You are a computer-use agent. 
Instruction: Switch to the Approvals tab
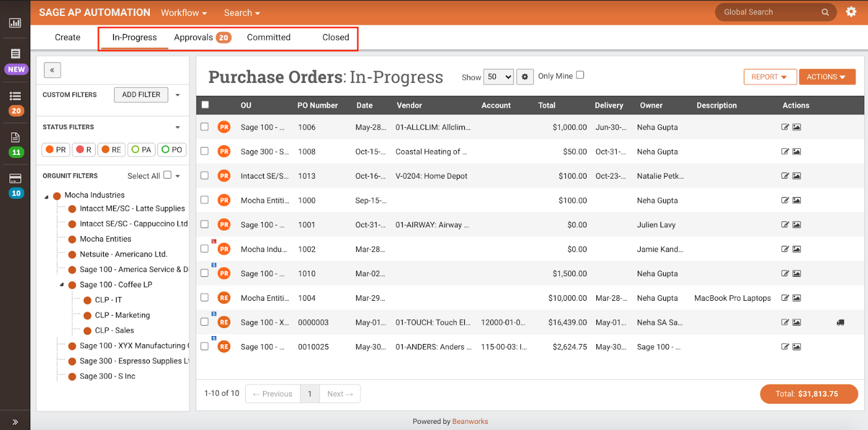[202, 37]
